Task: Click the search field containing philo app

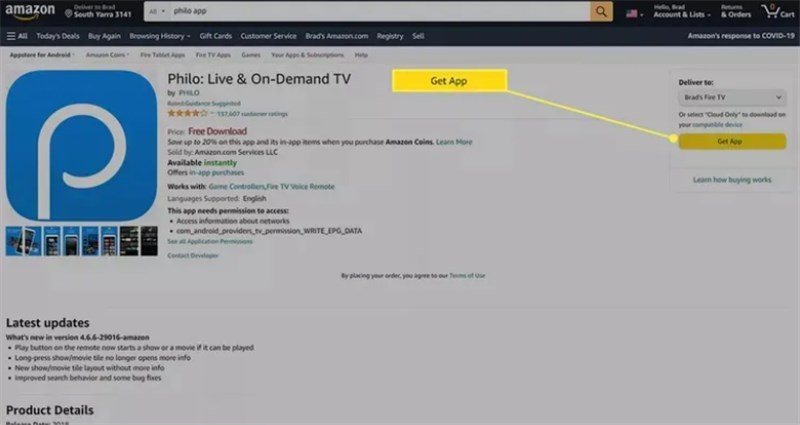Action: (x=380, y=11)
